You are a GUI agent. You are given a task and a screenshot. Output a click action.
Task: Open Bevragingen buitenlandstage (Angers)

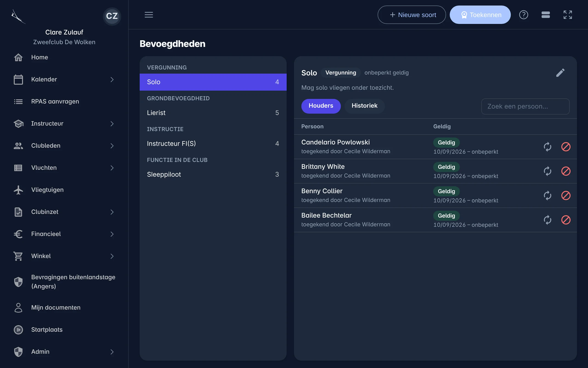pos(64,282)
